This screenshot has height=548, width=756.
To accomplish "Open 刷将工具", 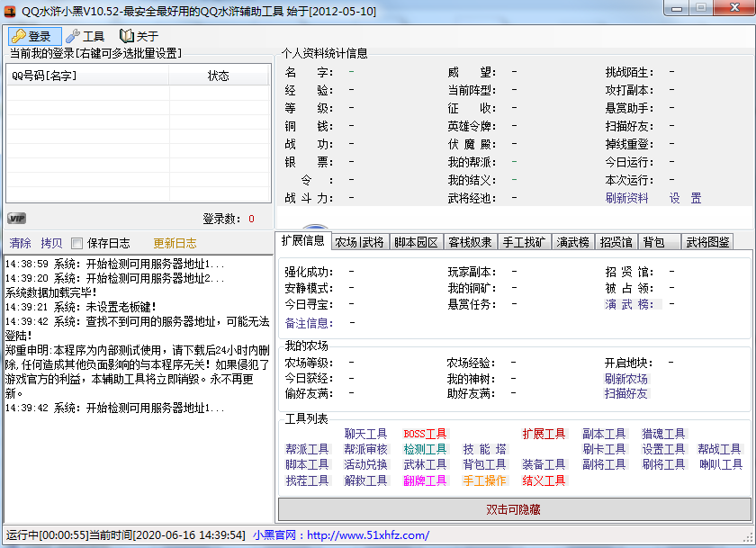I will [x=663, y=464].
